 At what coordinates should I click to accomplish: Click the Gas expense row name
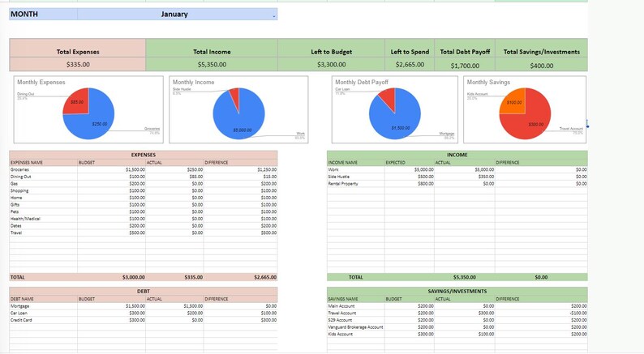click(x=43, y=183)
